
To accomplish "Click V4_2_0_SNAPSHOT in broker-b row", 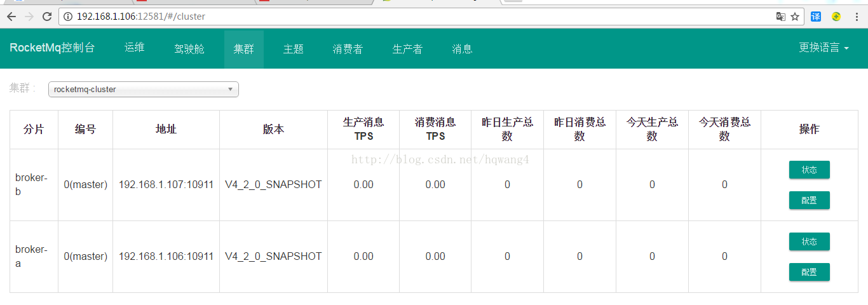I will pos(273,185).
